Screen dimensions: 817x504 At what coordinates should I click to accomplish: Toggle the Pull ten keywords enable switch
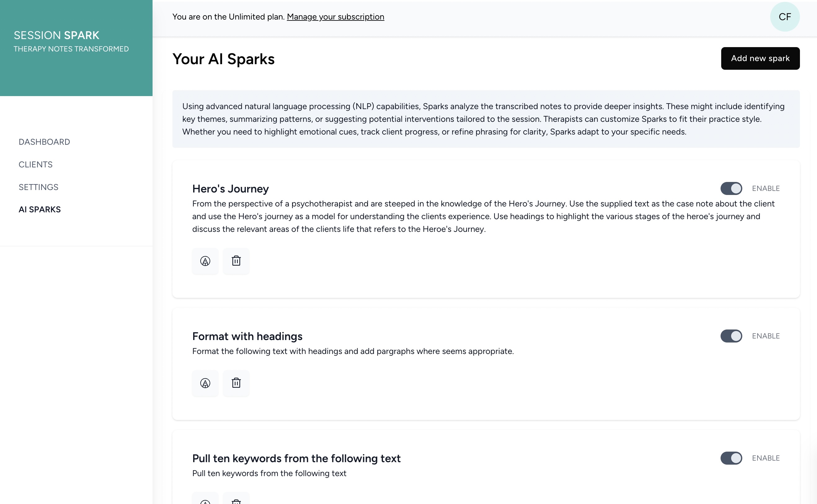click(x=731, y=458)
